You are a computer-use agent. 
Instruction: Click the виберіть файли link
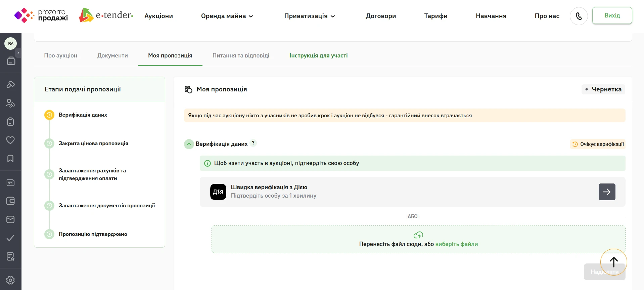click(457, 244)
